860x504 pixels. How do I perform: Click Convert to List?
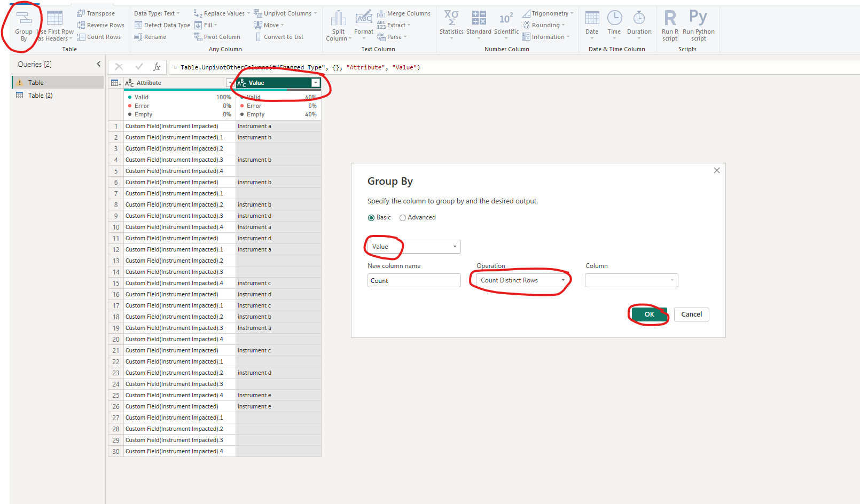[x=279, y=37]
